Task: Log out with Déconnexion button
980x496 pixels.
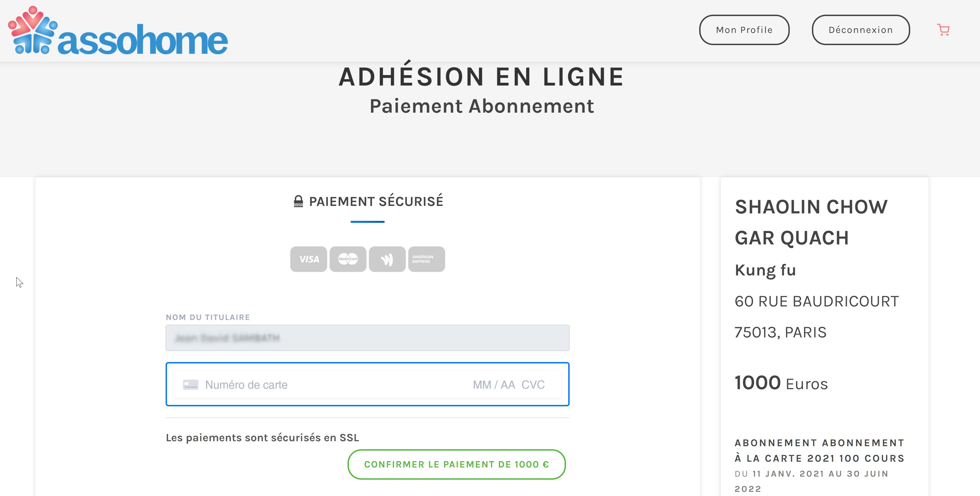Action: [x=861, y=30]
